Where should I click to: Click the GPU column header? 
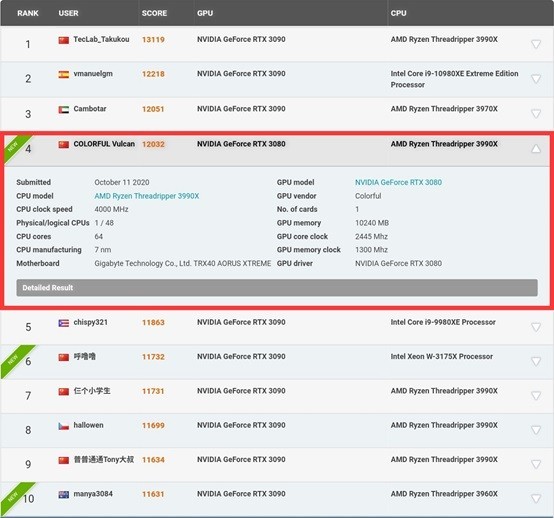[205, 13]
